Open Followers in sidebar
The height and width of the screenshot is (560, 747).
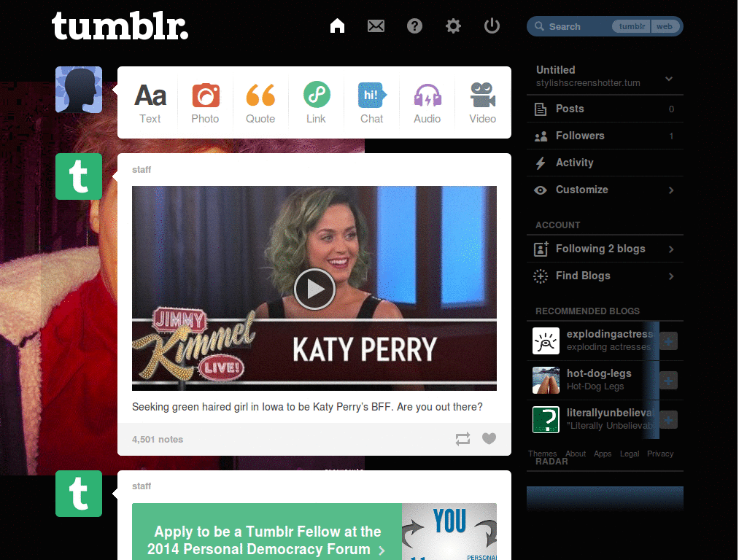click(x=605, y=136)
